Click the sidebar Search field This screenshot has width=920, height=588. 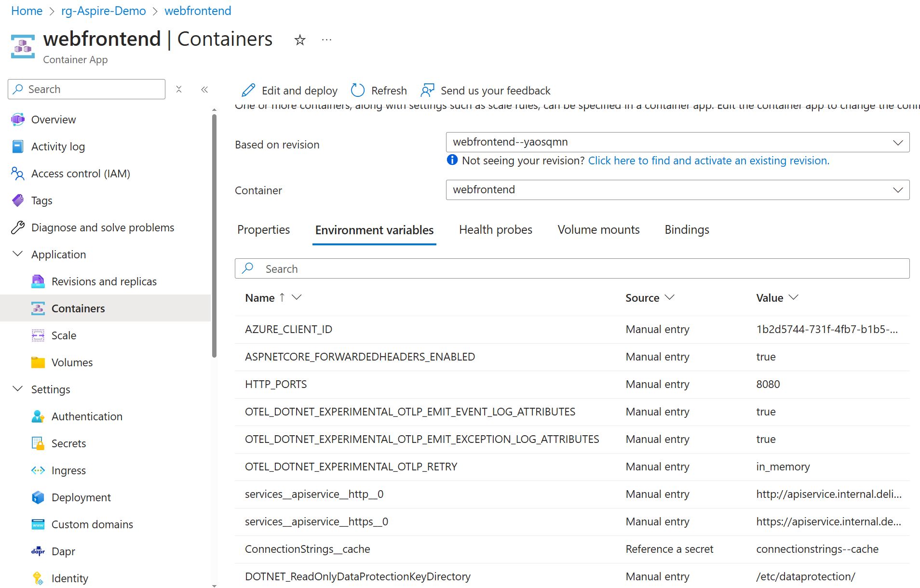[86, 89]
